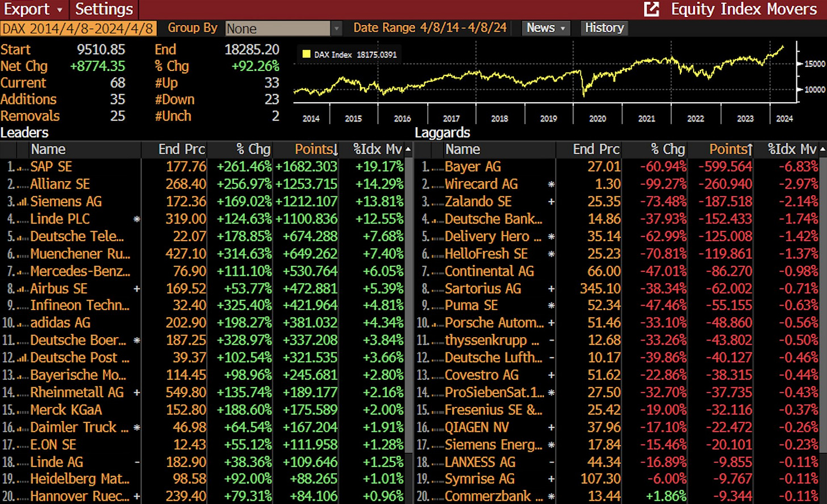Click the Net Chg value +8774.35
Image resolution: width=827 pixels, height=504 pixels.
tap(97, 66)
